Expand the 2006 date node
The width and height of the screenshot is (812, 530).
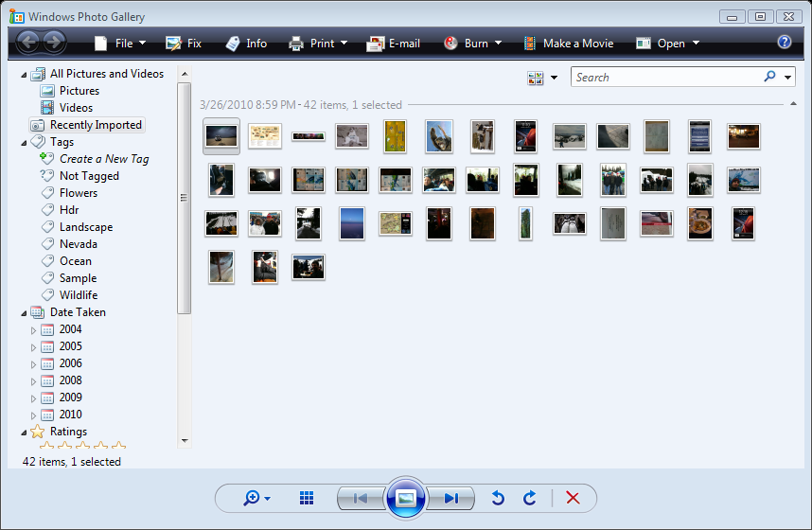pyautogui.click(x=34, y=364)
